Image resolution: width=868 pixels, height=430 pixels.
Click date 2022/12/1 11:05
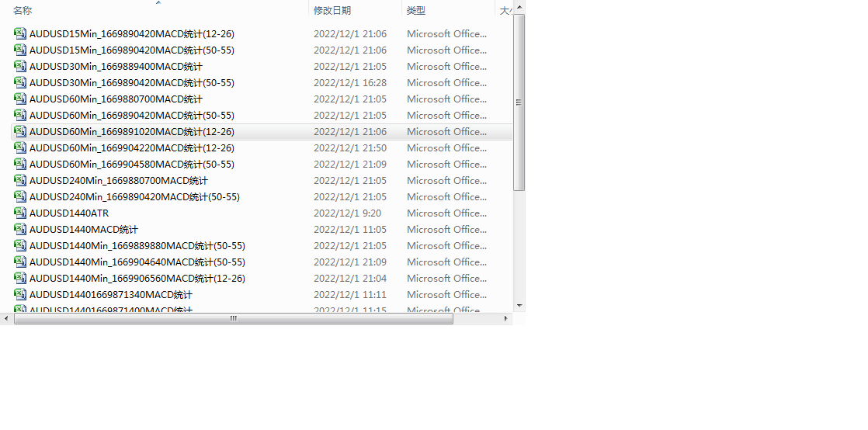coord(350,229)
